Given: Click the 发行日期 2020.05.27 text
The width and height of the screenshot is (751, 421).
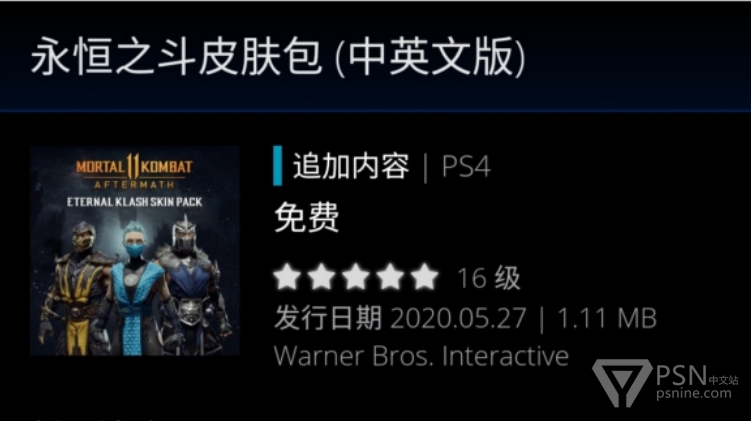Looking at the screenshot, I should tap(400, 318).
